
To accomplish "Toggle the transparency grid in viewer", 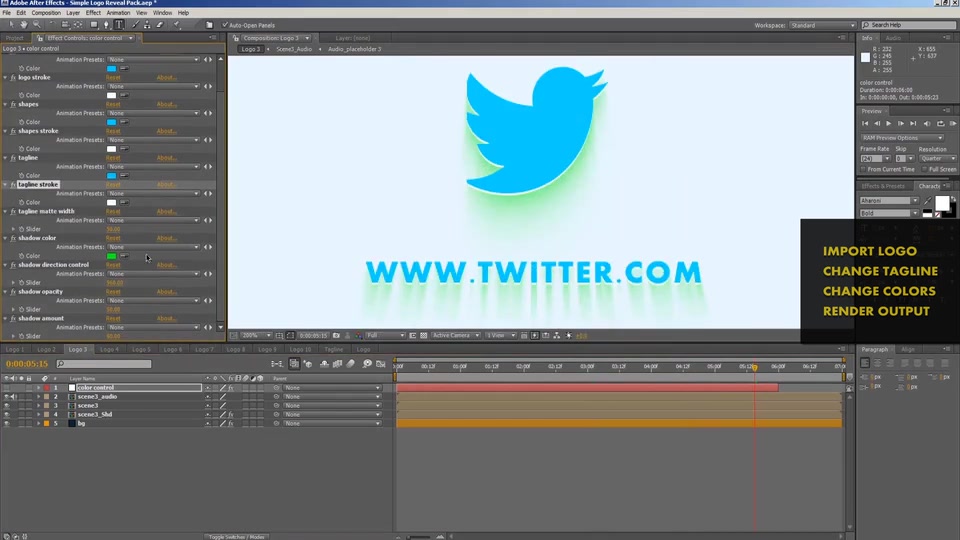I will [424, 336].
